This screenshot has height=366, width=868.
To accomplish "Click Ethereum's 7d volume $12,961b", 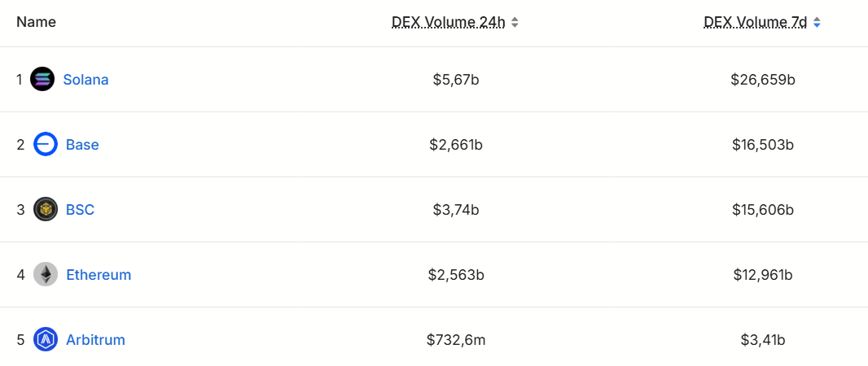I will 763,275.
